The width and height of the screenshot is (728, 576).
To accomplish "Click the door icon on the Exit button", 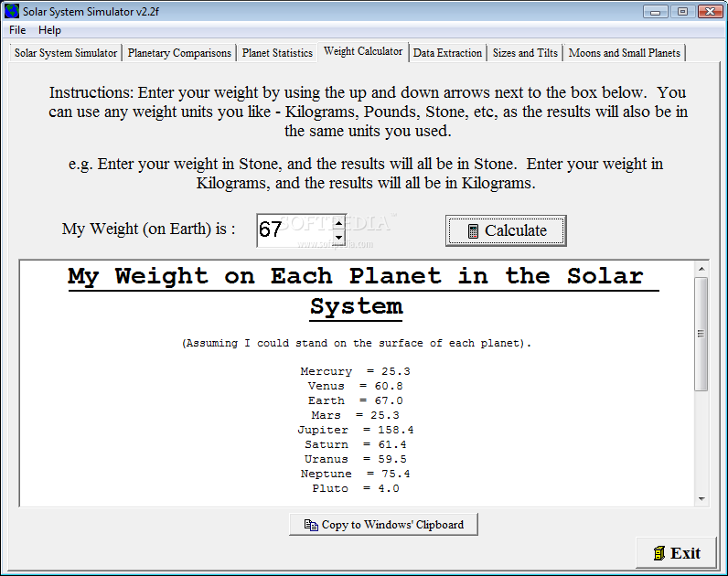I will tap(658, 553).
